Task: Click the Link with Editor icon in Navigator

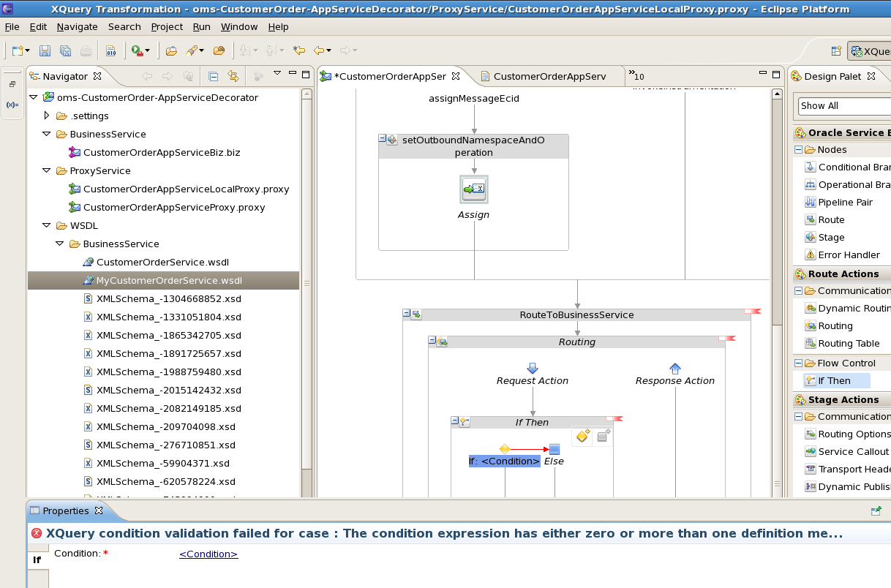Action: pyautogui.click(x=233, y=76)
